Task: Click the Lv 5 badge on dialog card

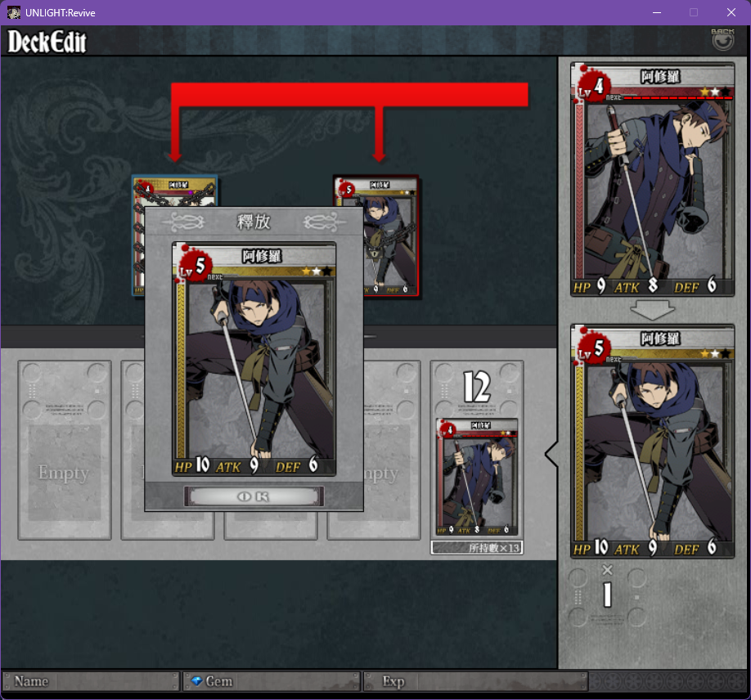Action: (x=195, y=267)
